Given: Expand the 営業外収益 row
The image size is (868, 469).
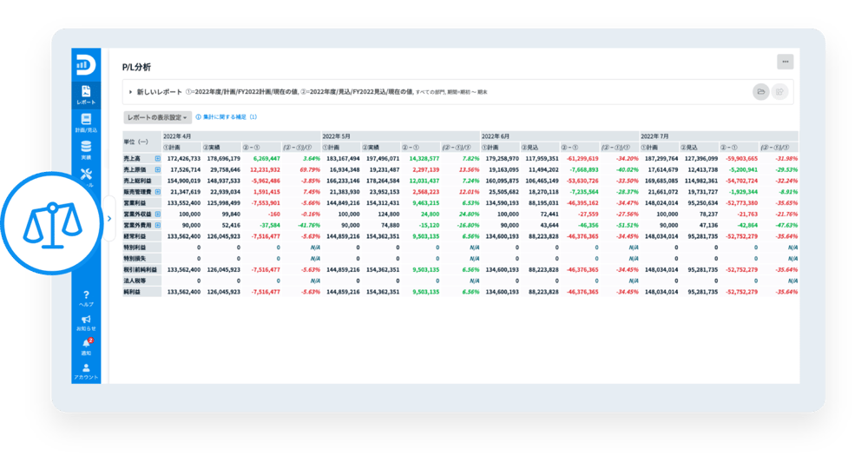Looking at the screenshot, I should pyautogui.click(x=158, y=213).
